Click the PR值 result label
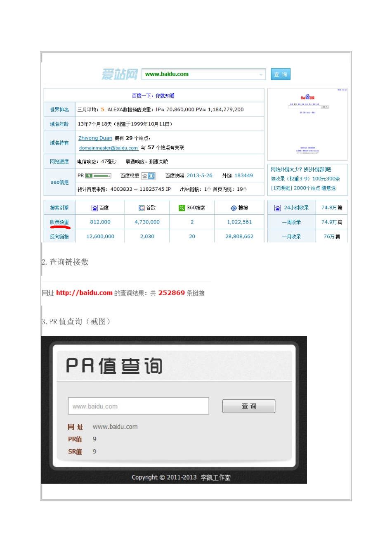This screenshot has height=555, width=392. (x=75, y=439)
